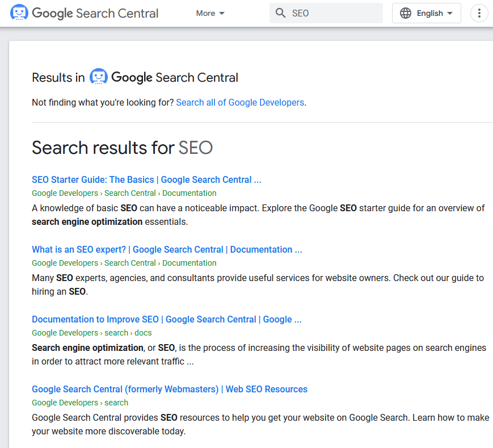Click the Google Search Central header title text
This screenshot has width=493, height=448.
tap(95, 13)
